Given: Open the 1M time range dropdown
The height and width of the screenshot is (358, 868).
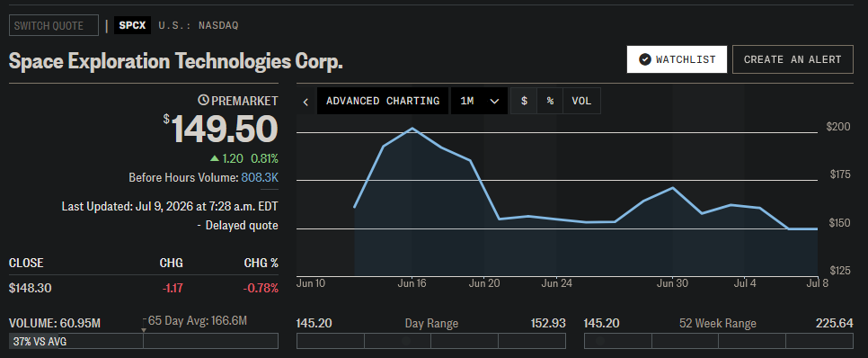Looking at the screenshot, I should tap(480, 101).
